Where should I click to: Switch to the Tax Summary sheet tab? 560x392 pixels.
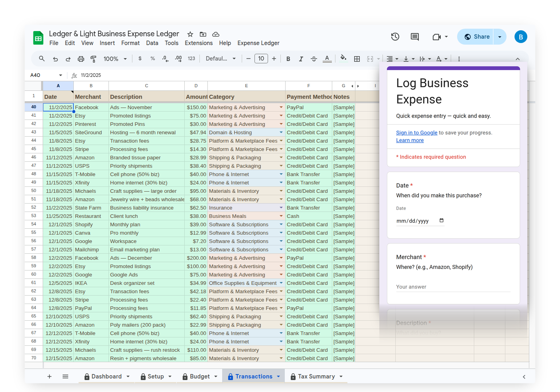316,376
